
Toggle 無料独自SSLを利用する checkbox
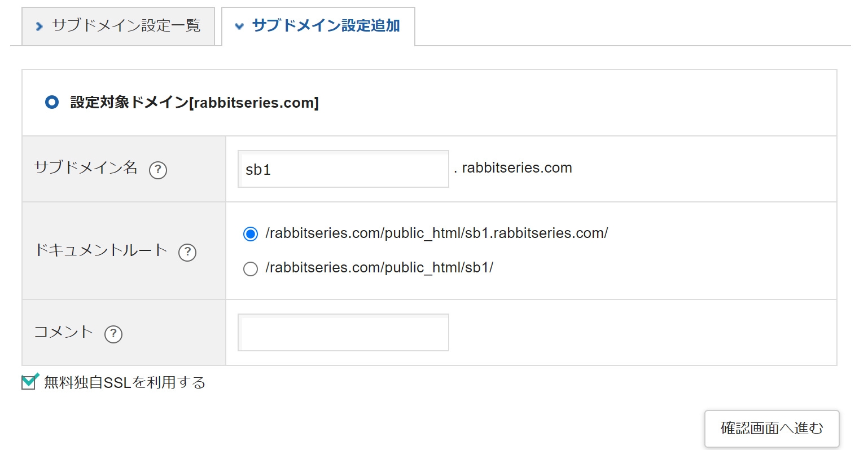click(x=29, y=382)
